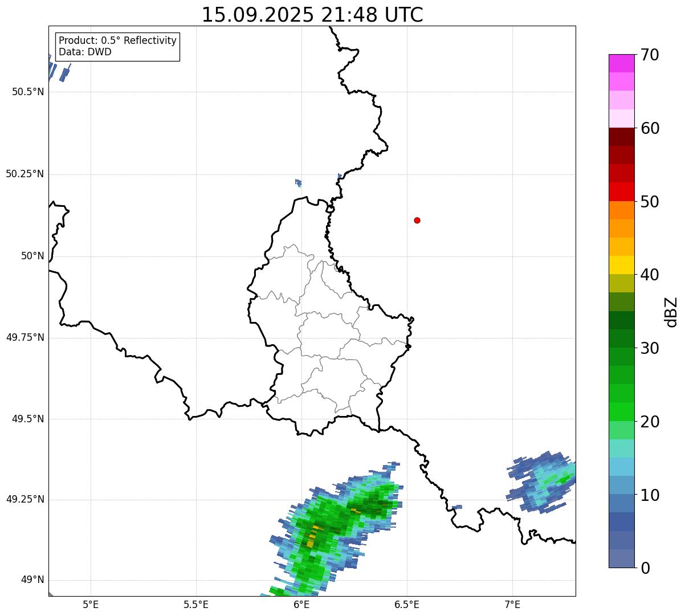
Task: Click the title text 15.09.2025 21:48 UTC
Action: coord(312,14)
